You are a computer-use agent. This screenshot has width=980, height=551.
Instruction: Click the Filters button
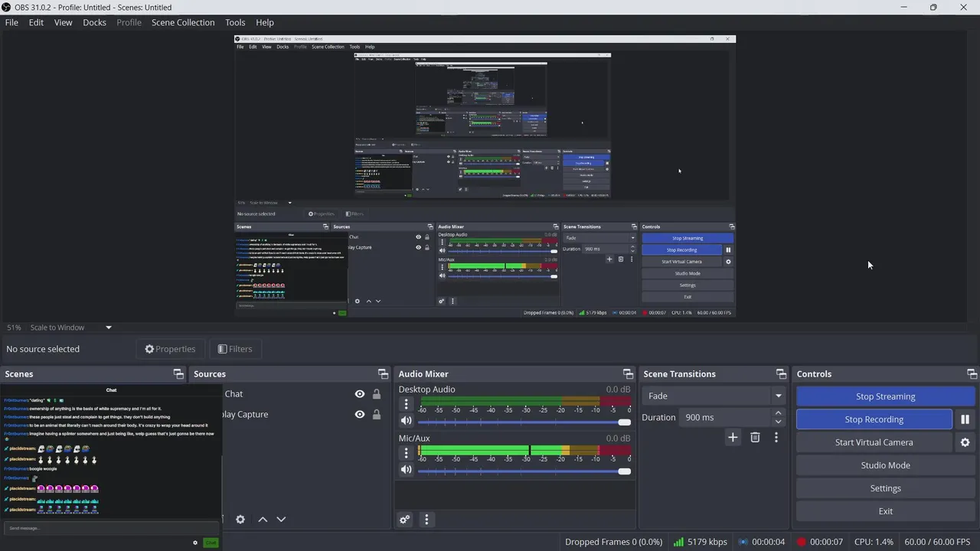tap(235, 349)
